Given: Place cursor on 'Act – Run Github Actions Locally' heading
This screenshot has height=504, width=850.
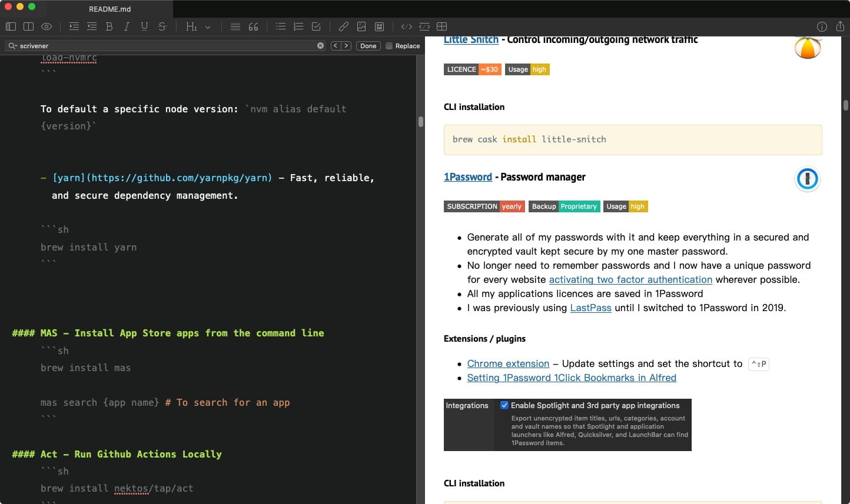Looking at the screenshot, I should click(117, 454).
